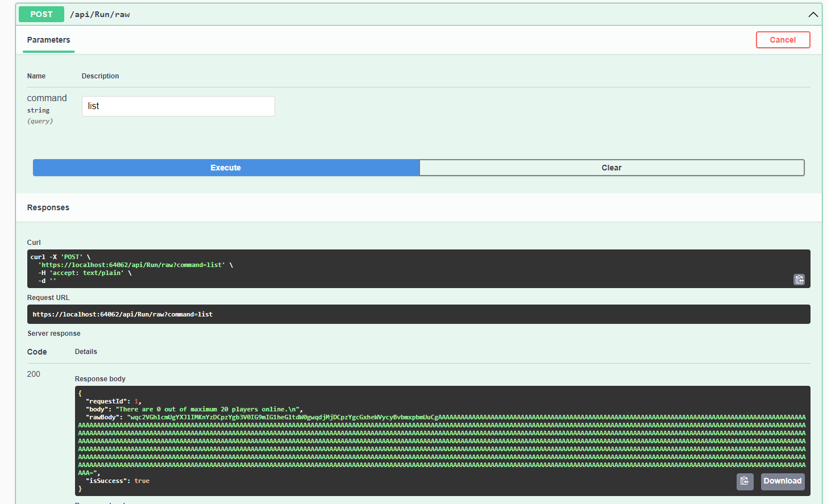Image resolution: width=827 pixels, height=504 pixels.
Task: Select the command parameter name
Action: click(47, 98)
